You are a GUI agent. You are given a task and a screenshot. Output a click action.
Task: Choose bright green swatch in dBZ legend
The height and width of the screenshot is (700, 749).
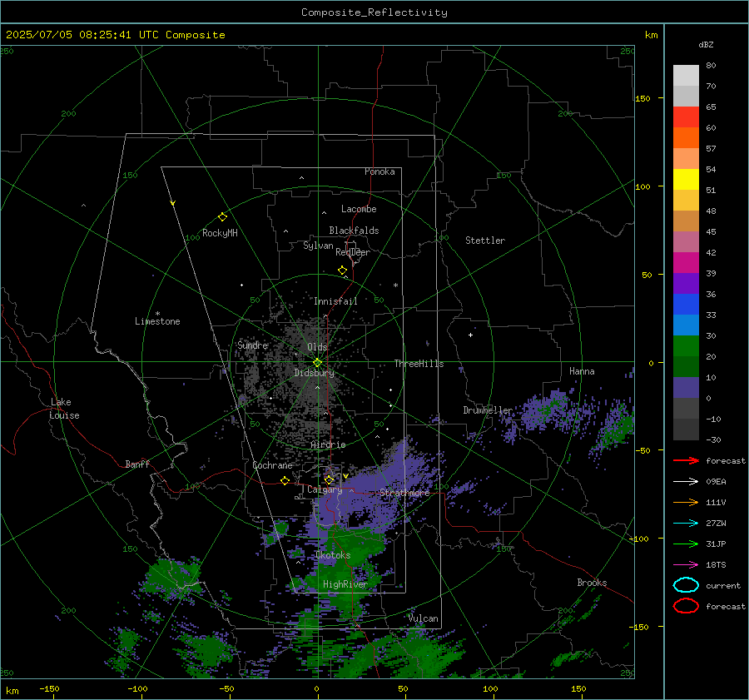coord(686,346)
